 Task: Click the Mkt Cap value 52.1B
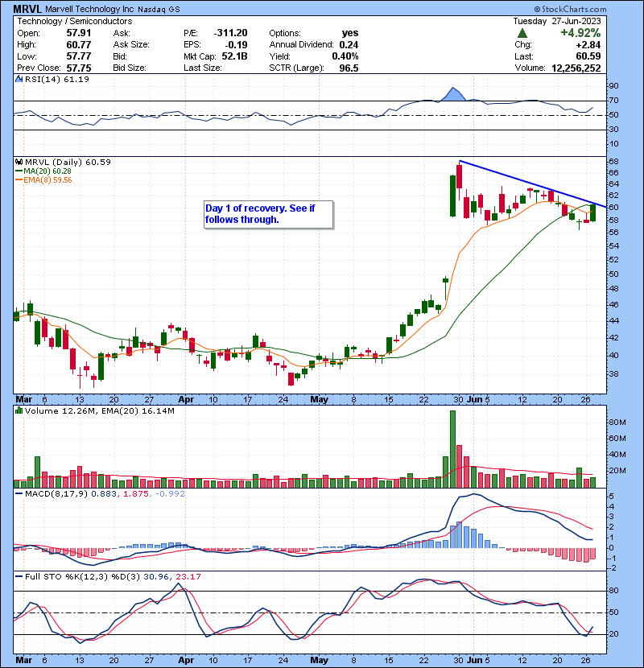pos(234,56)
